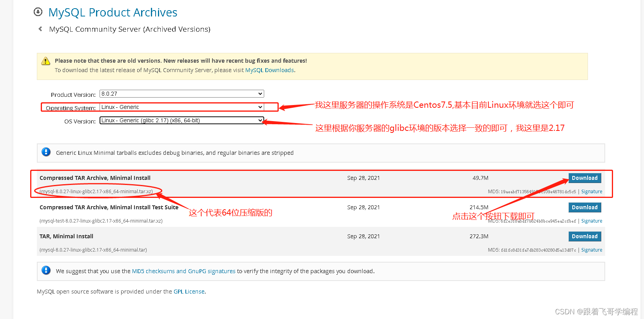Open the OS Version glibc 2.17 dropdown
Viewport: 644px width, 319px height.
[181, 120]
